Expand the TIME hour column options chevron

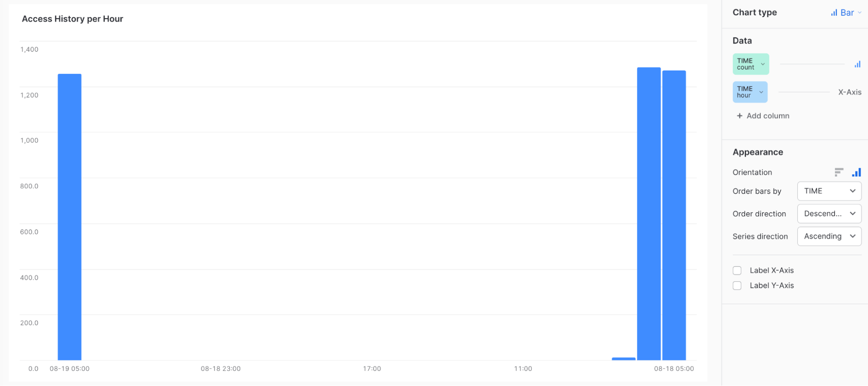click(761, 92)
